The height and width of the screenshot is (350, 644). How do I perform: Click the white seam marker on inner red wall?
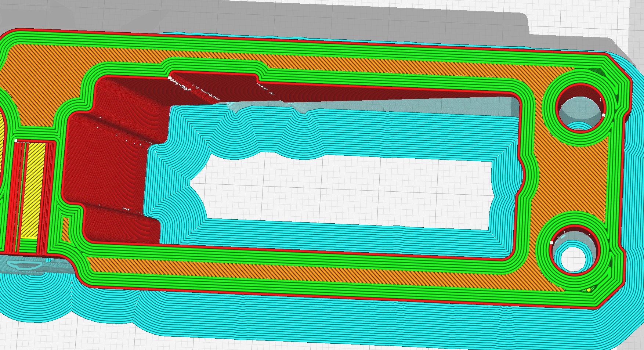pyautogui.click(x=170, y=78)
